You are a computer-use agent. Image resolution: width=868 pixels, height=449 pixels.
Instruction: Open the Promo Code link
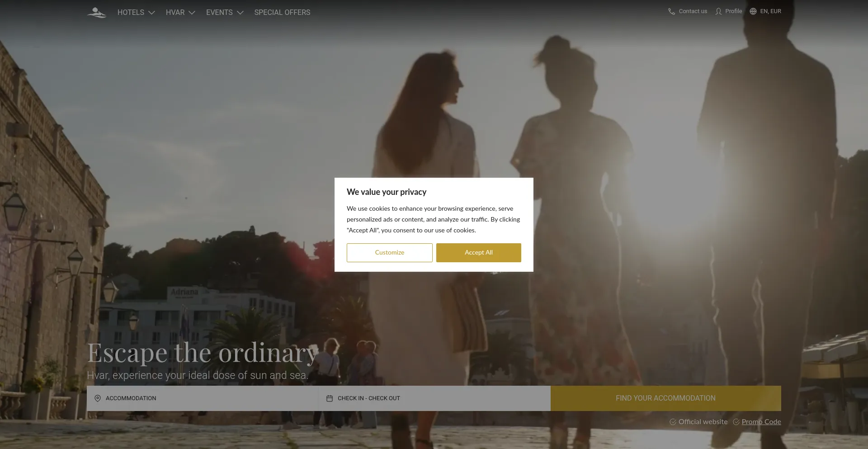click(x=761, y=422)
